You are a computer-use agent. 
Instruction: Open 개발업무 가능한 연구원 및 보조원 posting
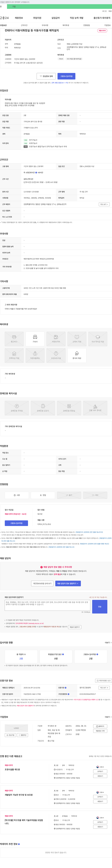point(19,795)
